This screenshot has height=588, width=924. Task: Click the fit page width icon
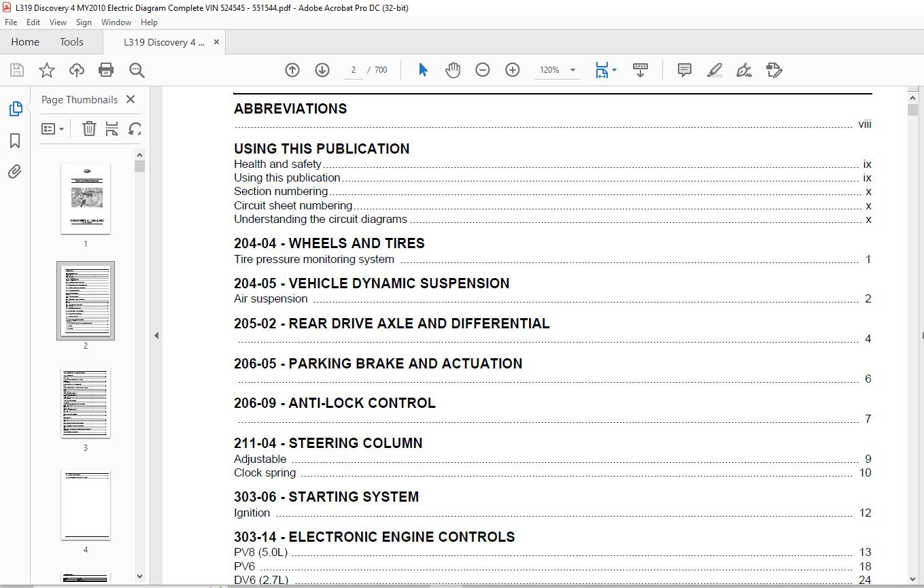(x=602, y=70)
